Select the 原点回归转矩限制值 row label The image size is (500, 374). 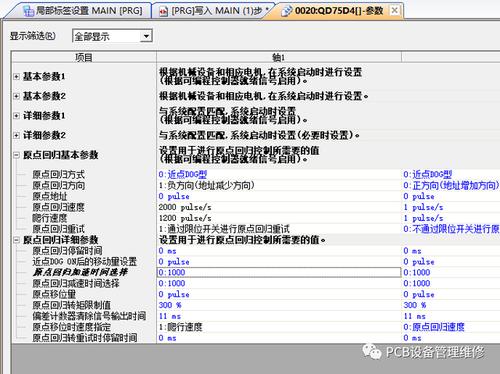(x=71, y=305)
